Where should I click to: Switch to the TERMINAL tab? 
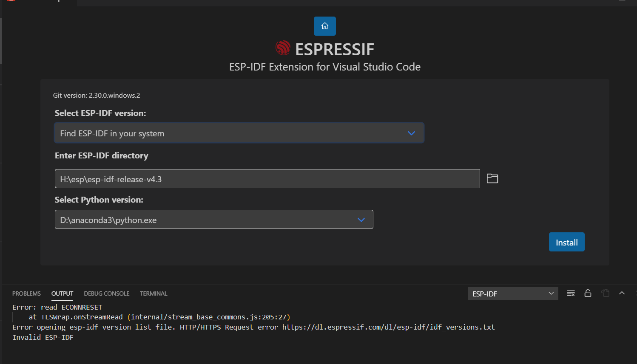(x=153, y=293)
